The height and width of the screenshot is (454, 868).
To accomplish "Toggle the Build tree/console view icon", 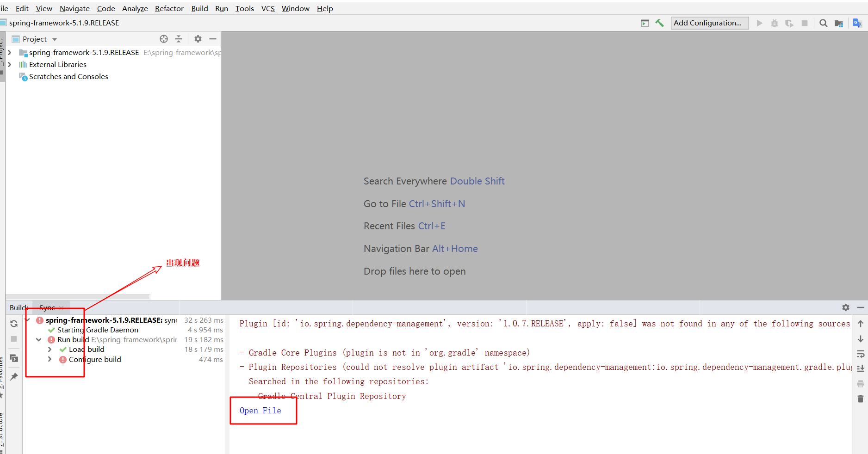I will (x=14, y=358).
